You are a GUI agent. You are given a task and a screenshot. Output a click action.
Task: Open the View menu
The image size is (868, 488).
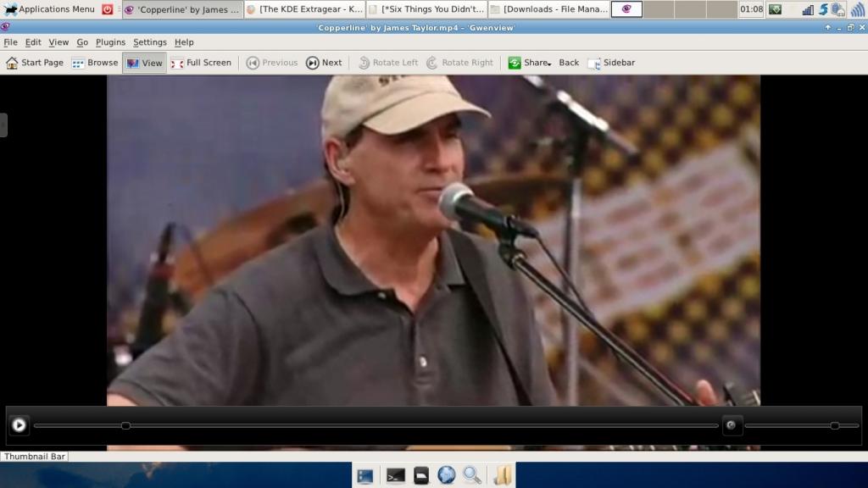(58, 42)
